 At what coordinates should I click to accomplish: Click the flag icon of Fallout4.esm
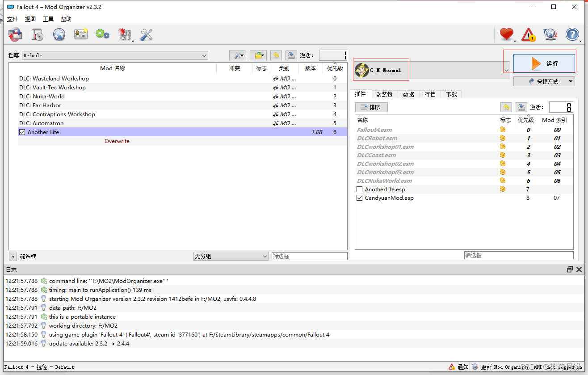(503, 130)
